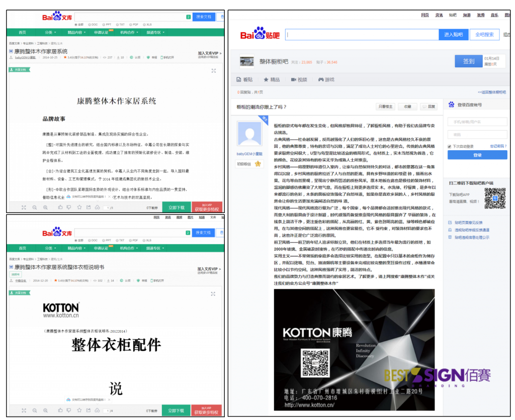The width and height of the screenshot is (515, 420).
Task: Click 获取更多特权 VIP button in bottom Wenku page
Action: coord(206,410)
